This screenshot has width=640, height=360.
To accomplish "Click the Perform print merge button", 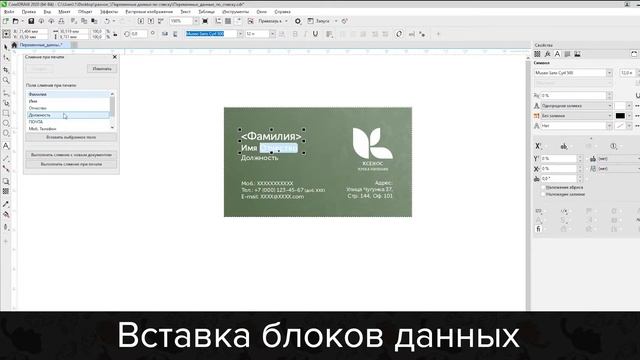I will pos(71,164).
